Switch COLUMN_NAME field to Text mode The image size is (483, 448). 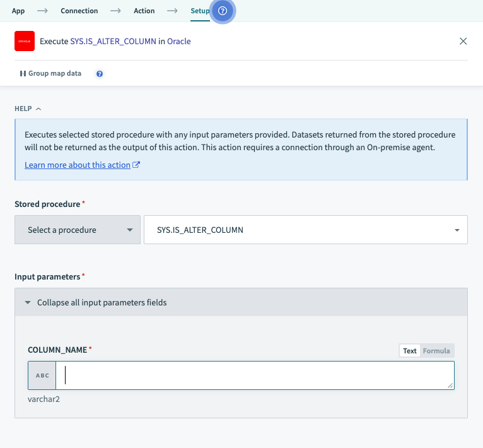click(409, 351)
